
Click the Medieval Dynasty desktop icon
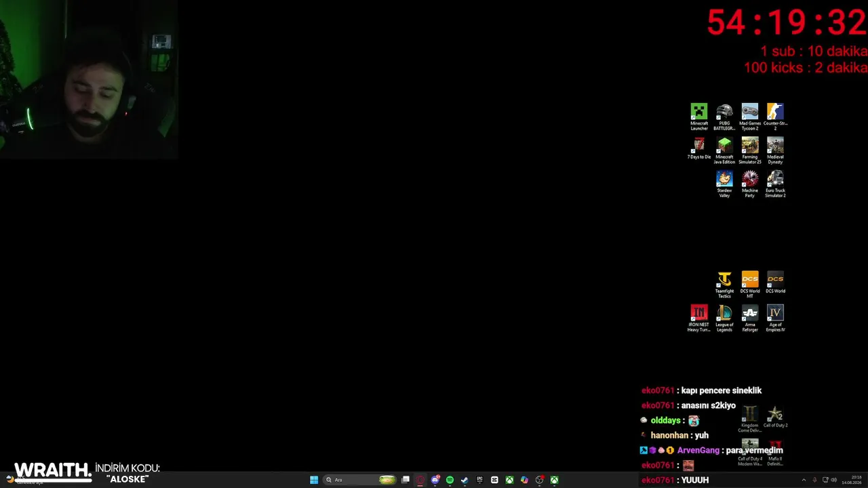point(775,150)
